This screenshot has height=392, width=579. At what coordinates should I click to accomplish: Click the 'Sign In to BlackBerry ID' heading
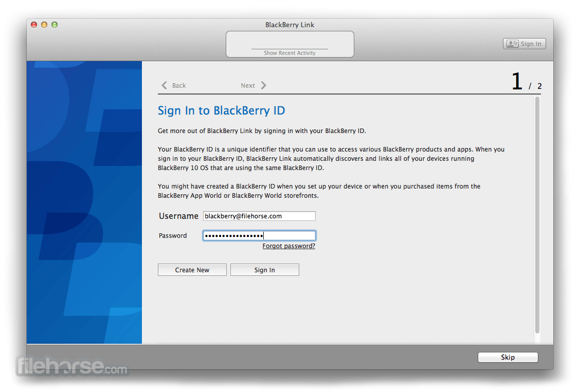[x=221, y=110]
